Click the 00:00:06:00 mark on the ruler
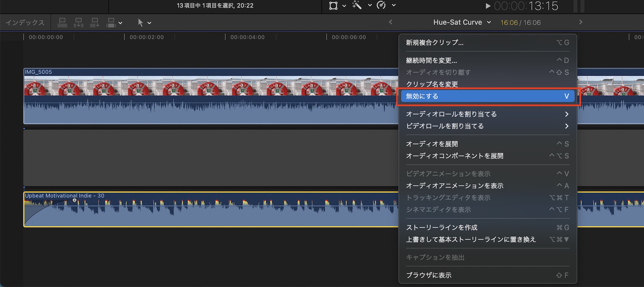The image size is (644, 287). (x=349, y=37)
